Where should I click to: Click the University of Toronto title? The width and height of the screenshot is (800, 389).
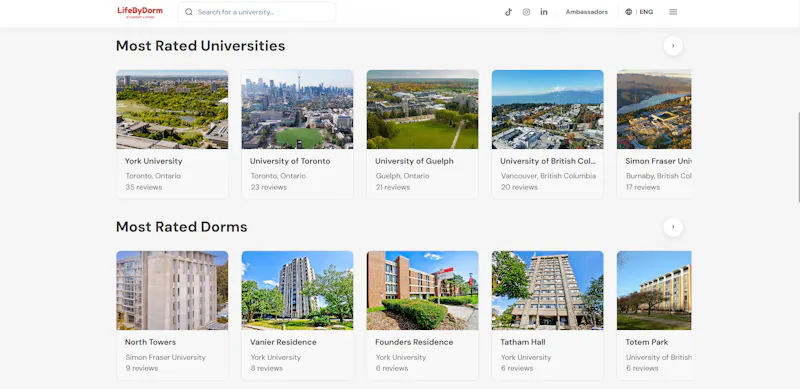click(290, 161)
